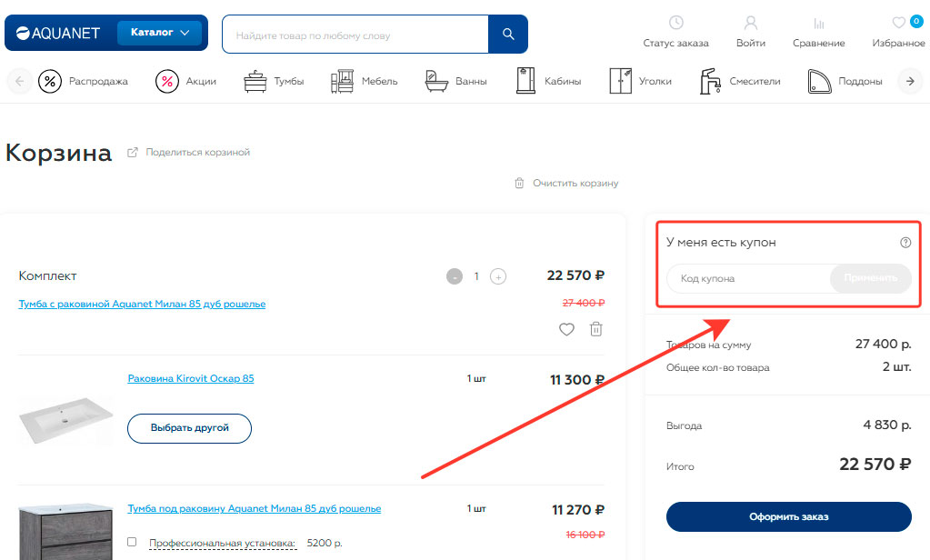Select the Кабины shower cabin icon

pos(525,81)
